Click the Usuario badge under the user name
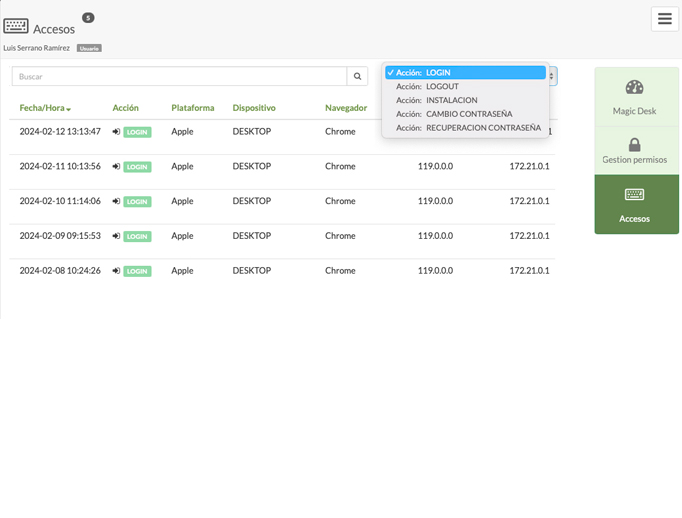Screen dimensions: 682x518 coord(89,48)
